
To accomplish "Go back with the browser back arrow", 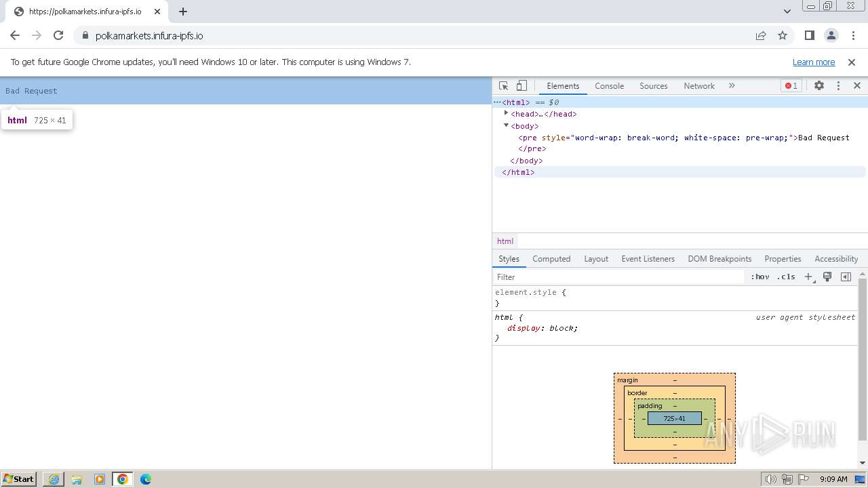I will [15, 35].
